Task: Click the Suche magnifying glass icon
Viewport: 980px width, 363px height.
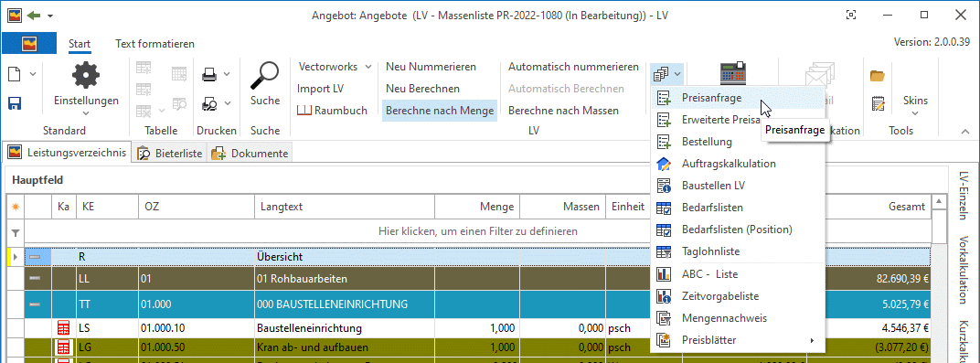Action: tap(265, 76)
